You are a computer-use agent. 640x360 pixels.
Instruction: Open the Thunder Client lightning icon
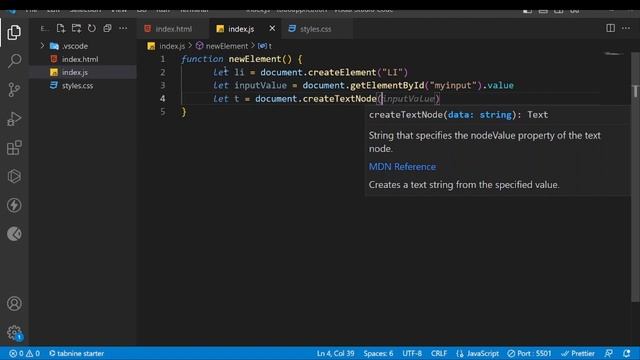point(14,205)
